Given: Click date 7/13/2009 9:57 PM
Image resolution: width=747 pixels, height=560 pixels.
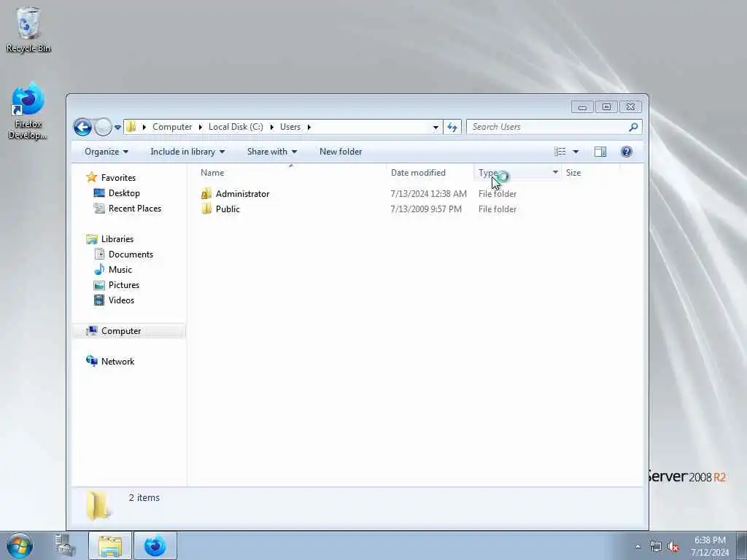Looking at the screenshot, I should click(x=426, y=209).
